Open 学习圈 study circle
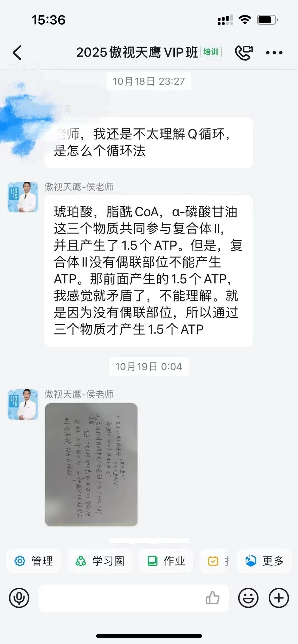The height and width of the screenshot is (644, 298). coord(100,561)
